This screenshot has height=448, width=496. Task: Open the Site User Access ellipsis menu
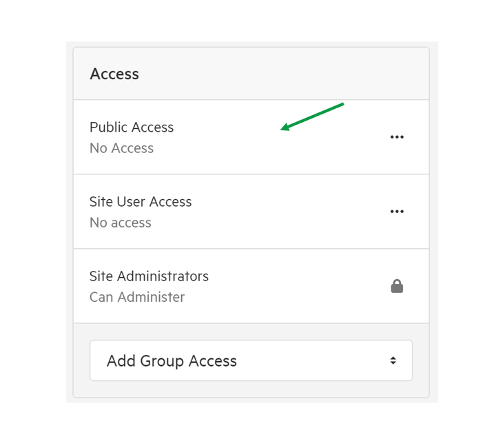click(x=397, y=212)
